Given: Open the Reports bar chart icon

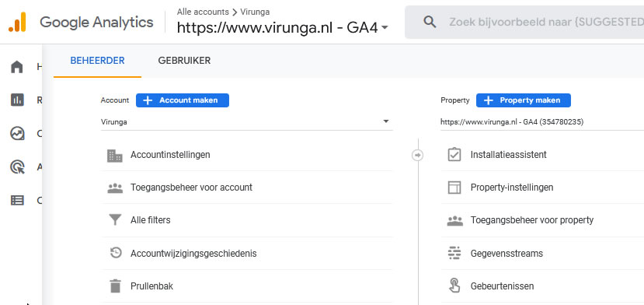Looking at the screenshot, I should [17, 100].
